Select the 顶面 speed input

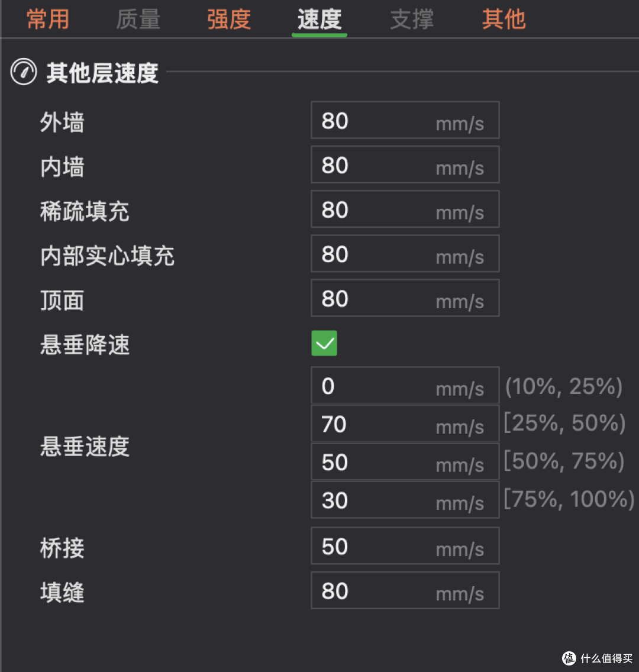405,298
